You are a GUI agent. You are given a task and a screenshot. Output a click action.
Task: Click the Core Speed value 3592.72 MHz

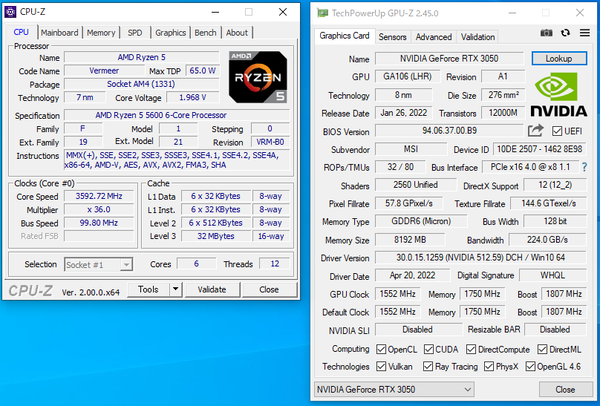99,196
